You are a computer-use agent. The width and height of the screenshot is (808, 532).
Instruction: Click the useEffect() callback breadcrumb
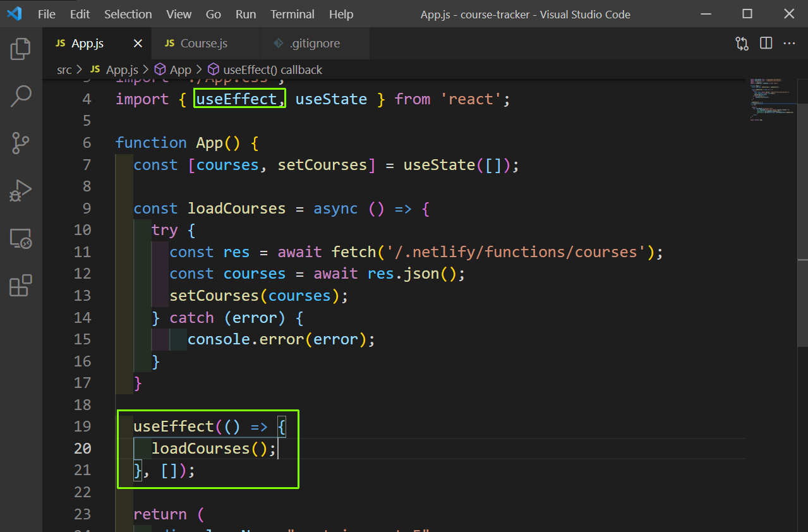tap(265, 70)
